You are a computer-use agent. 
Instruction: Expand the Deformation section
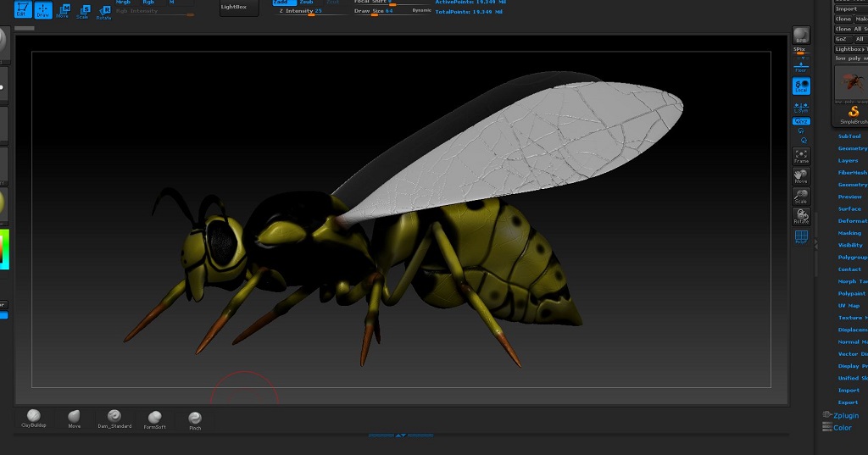pyautogui.click(x=853, y=221)
